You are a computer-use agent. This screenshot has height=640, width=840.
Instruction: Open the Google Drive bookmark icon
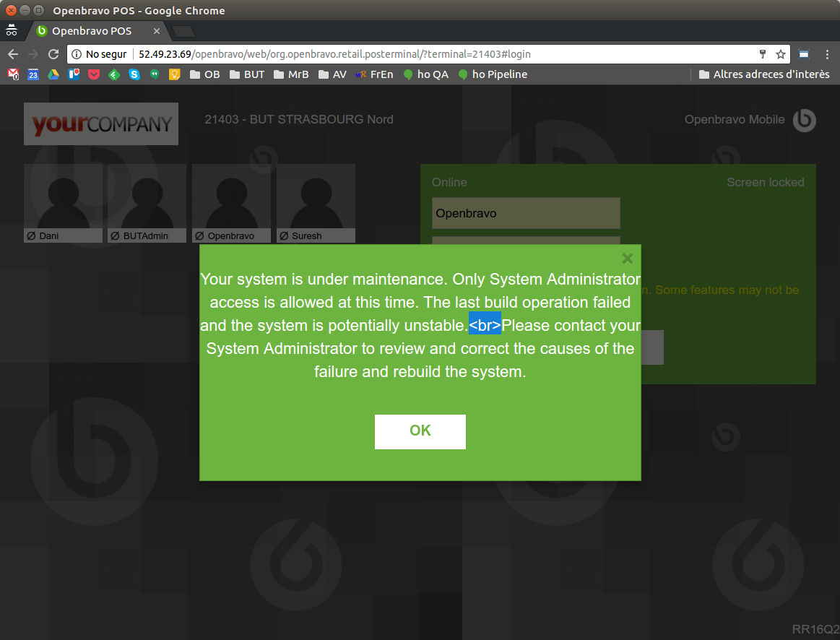coord(53,74)
